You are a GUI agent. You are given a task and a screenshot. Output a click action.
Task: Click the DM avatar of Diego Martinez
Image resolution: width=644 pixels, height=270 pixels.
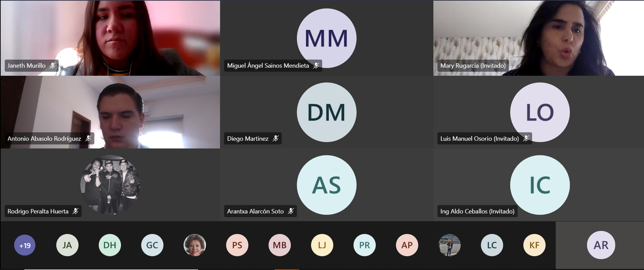327,112
